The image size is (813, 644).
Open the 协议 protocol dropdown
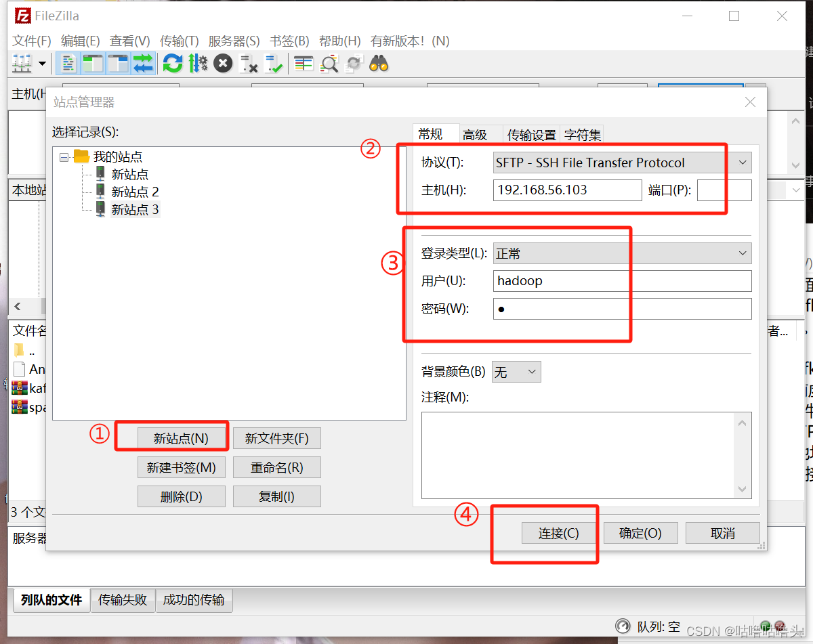[x=622, y=163]
